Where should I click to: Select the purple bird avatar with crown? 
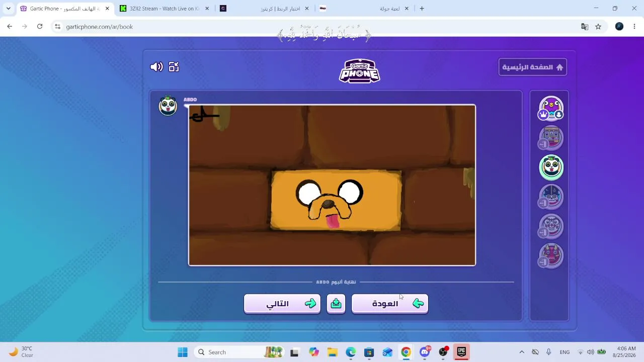pos(551,109)
